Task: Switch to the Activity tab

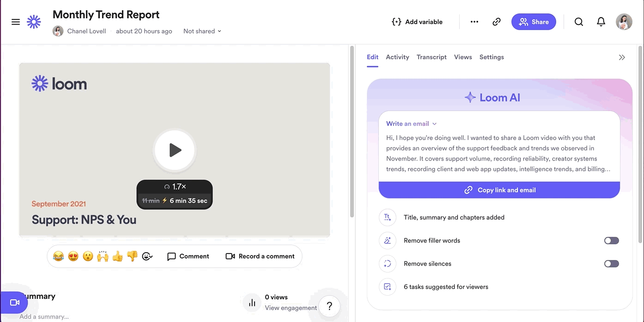Action: pos(397,57)
